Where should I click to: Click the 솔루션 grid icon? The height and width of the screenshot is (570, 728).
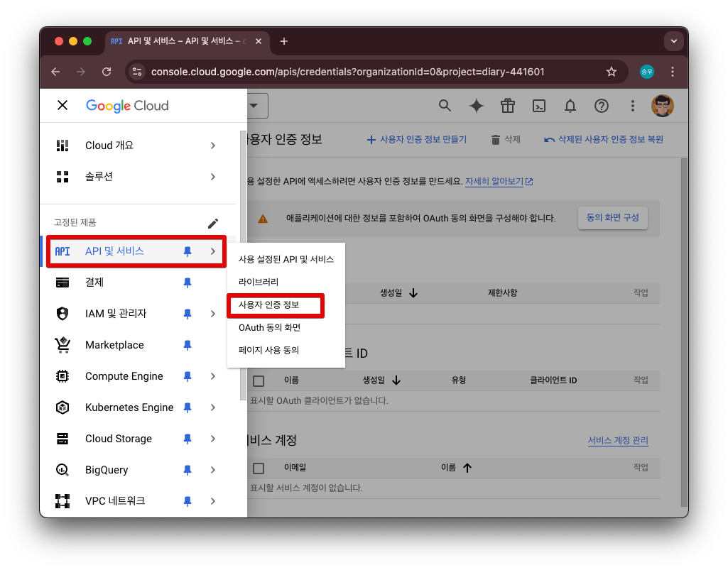(63, 176)
